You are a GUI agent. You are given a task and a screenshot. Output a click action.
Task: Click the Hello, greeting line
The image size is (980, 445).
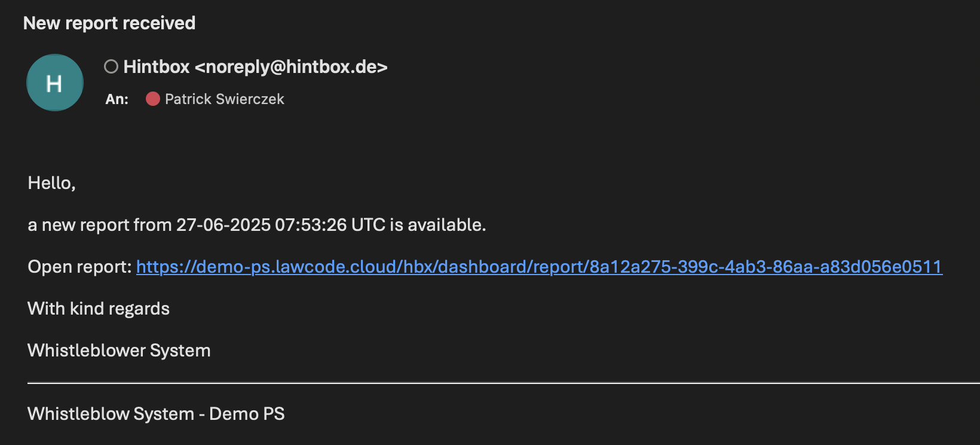tap(52, 183)
